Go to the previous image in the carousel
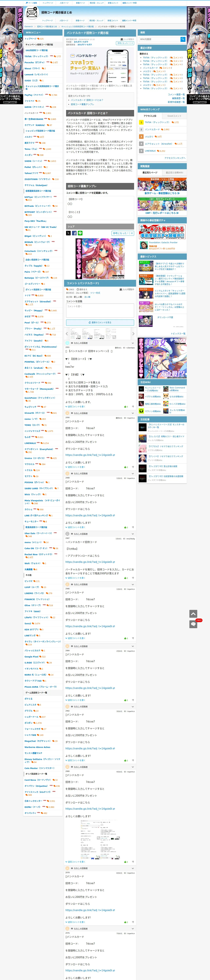This screenshot has width=210, height=980. [x=67, y=334]
